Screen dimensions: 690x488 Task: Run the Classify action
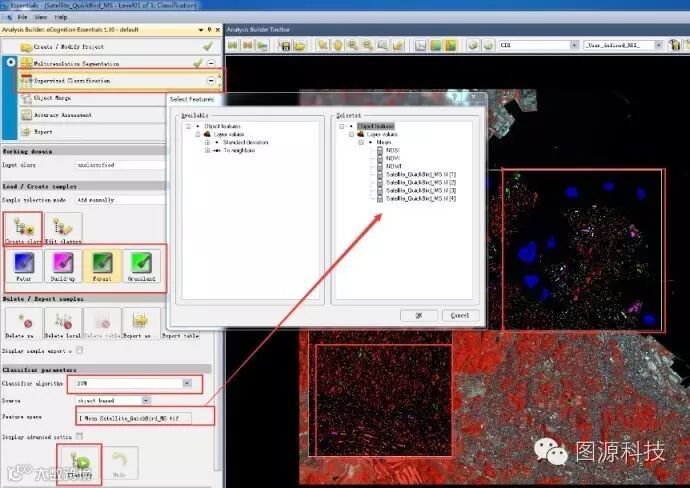[80, 464]
